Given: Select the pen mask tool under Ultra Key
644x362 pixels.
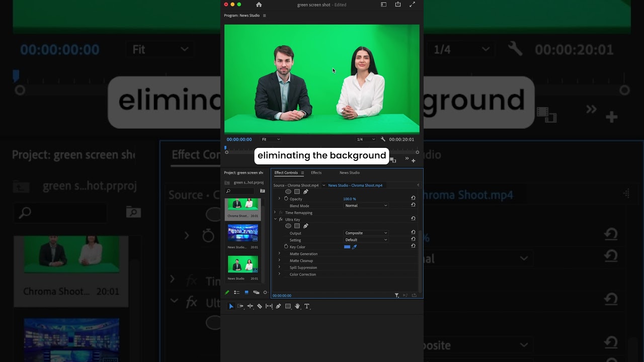Looking at the screenshot, I should pos(305,226).
